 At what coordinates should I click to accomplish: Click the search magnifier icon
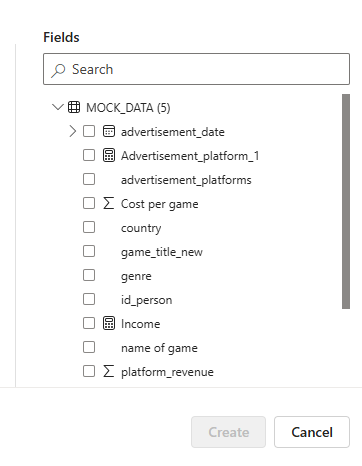[x=58, y=70]
